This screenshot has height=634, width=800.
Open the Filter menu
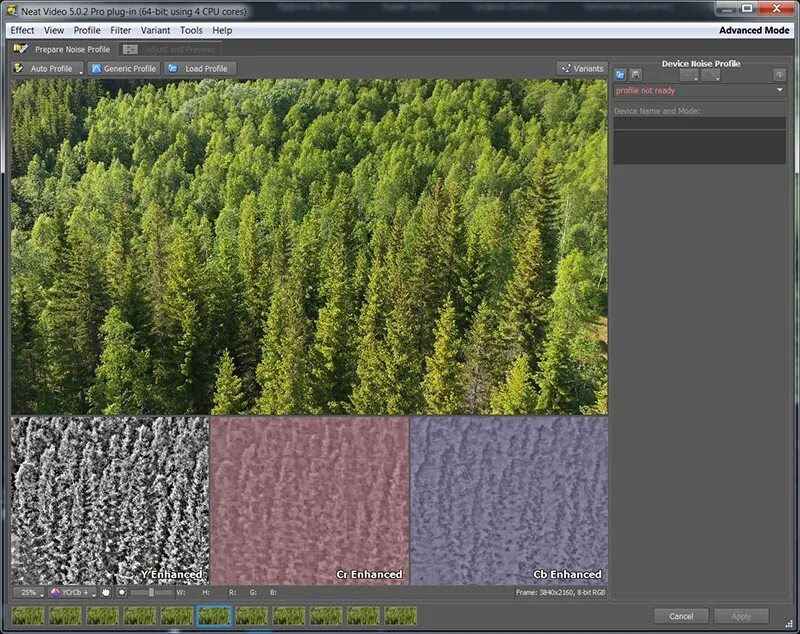click(121, 31)
